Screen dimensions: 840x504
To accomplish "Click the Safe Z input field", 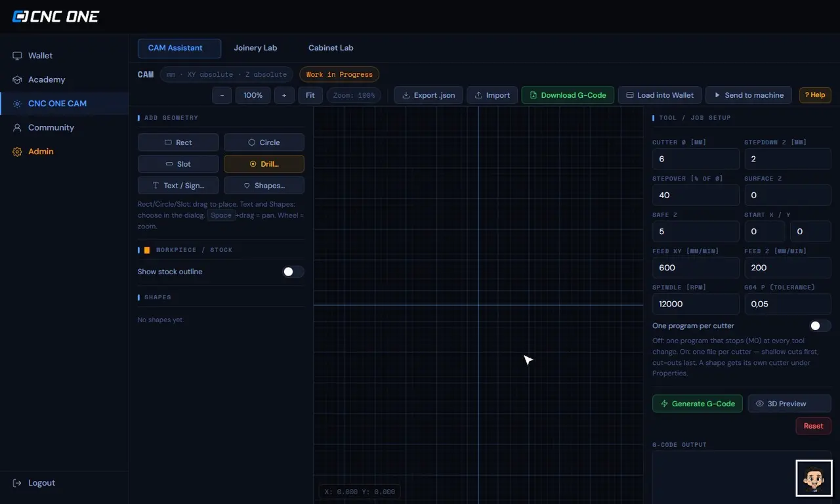I will 696,232.
